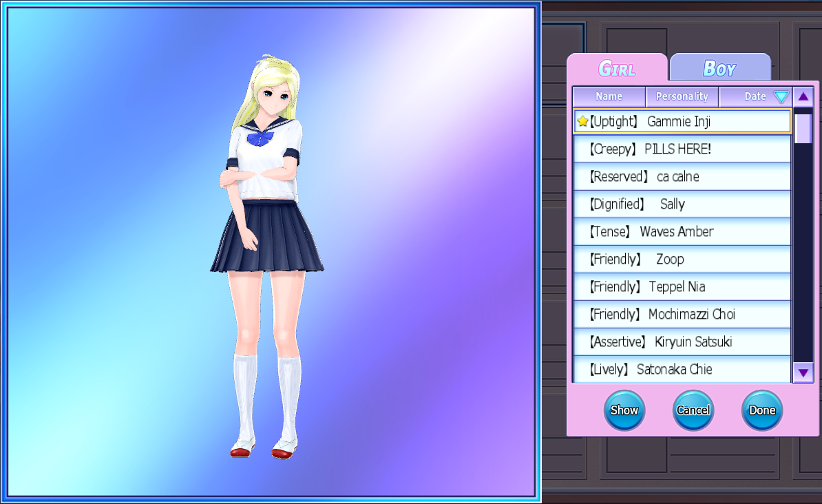
Task: Select the Assertive Kiryuin Satsuki entry
Action: point(682,342)
